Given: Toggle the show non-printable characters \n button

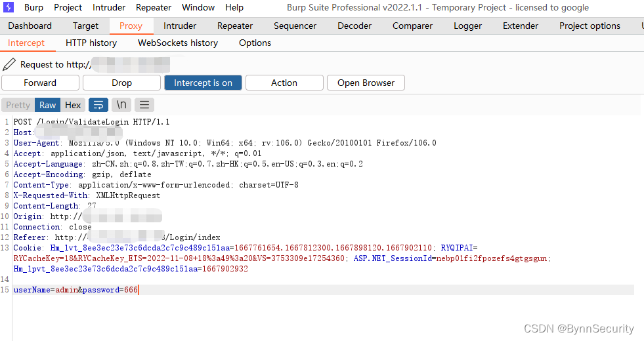Looking at the screenshot, I should click(121, 105).
